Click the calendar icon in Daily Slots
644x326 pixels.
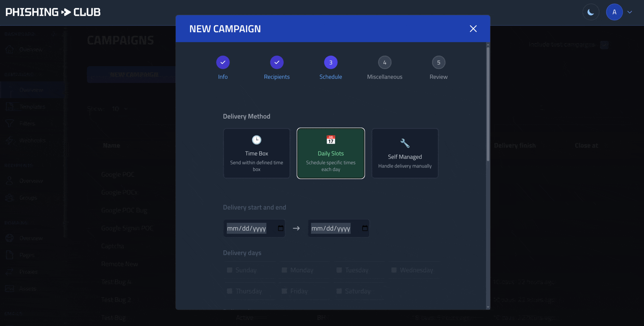[331, 140]
